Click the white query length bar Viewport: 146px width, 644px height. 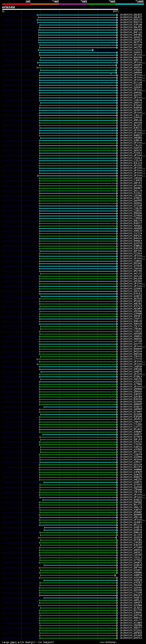point(60,9)
